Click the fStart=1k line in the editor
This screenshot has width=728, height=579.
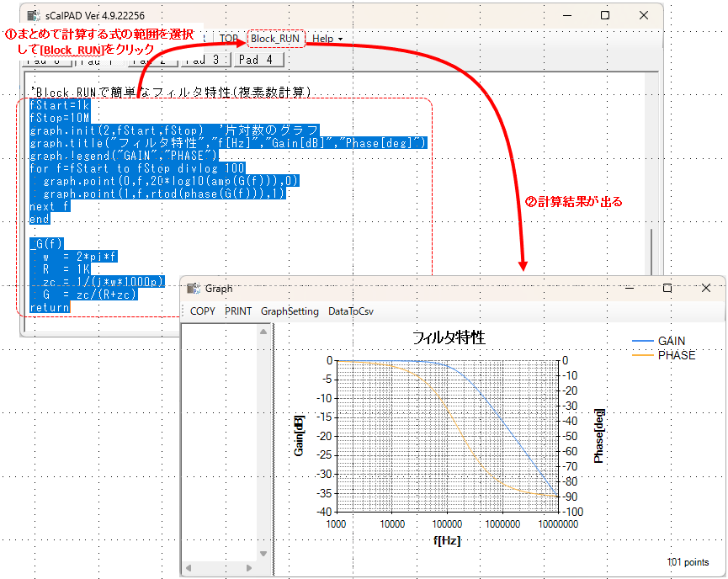(59, 106)
